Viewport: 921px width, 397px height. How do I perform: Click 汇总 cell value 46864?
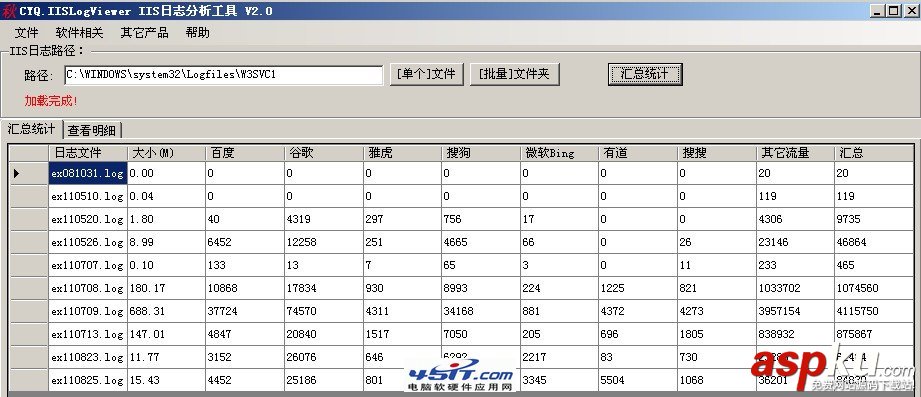875,242
